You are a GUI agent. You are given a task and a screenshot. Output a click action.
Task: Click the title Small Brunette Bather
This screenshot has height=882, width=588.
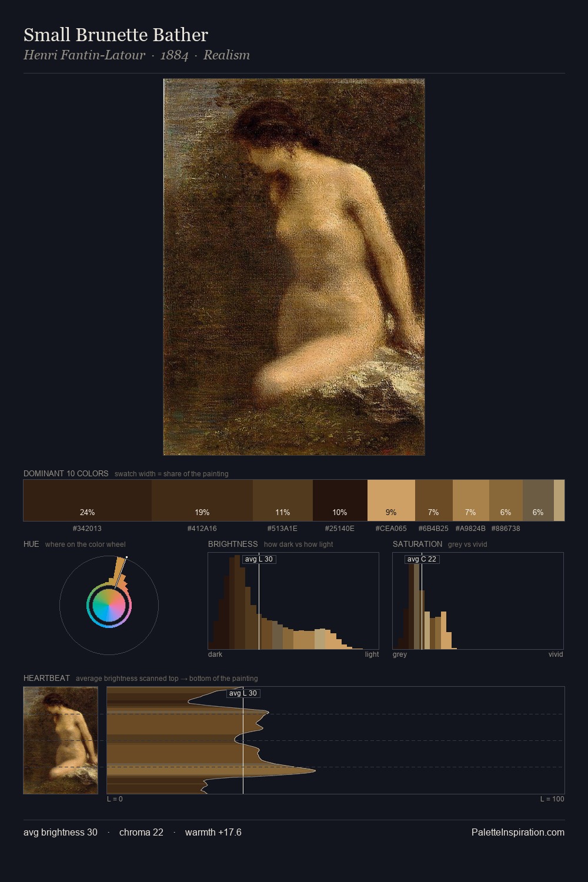pyautogui.click(x=116, y=35)
